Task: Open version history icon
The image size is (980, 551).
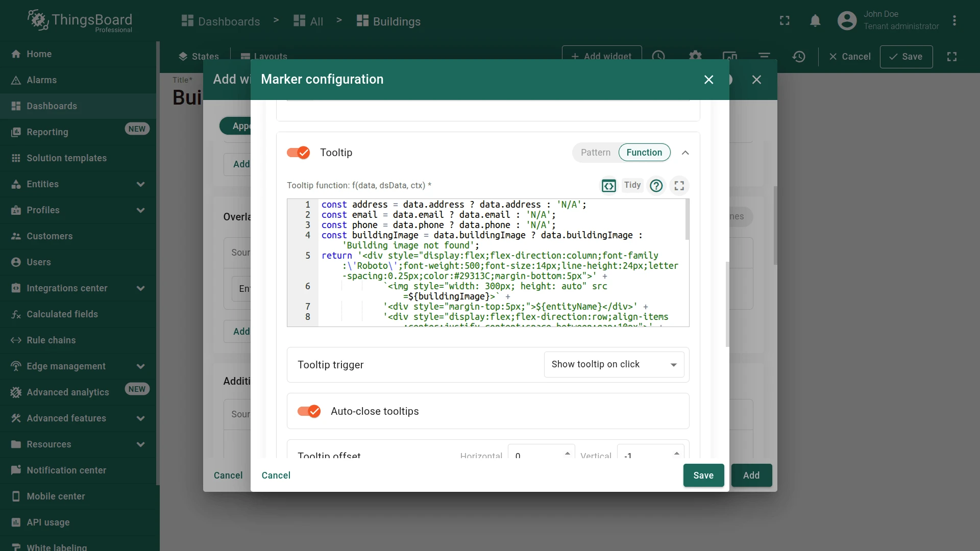Action: [799, 57]
